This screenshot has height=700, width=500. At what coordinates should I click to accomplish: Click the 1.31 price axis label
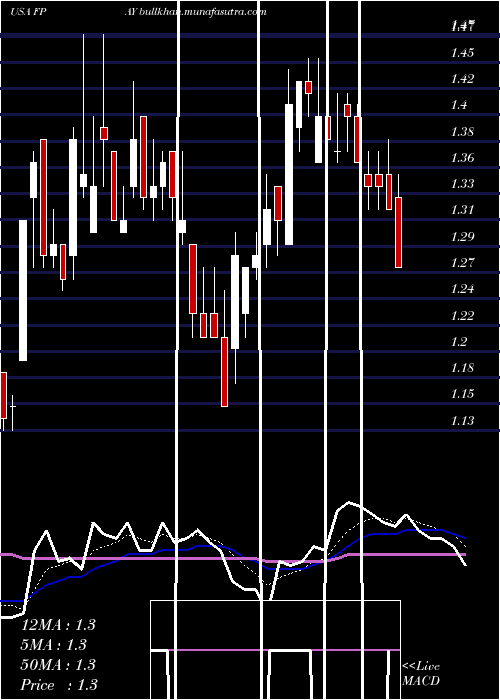[463, 210]
